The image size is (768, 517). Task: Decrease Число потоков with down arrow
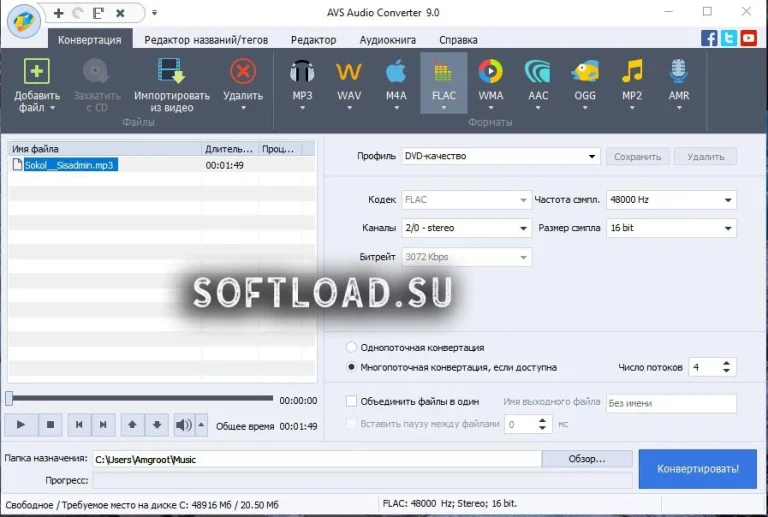coord(726,371)
